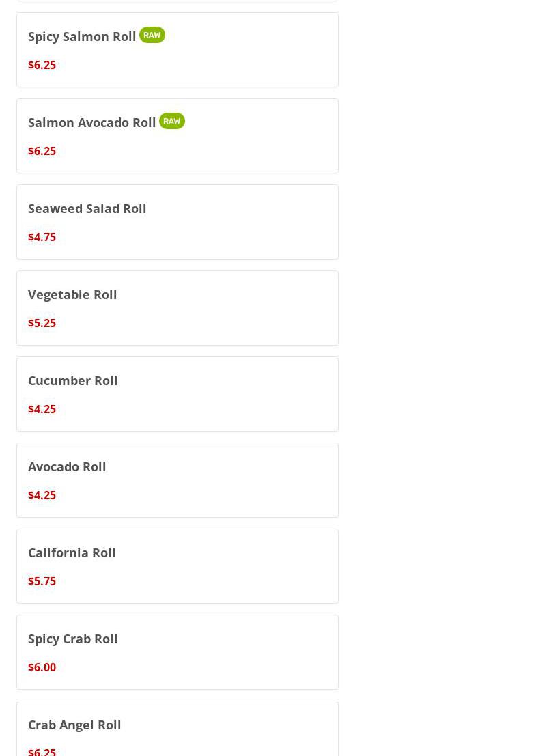Image resolution: width=536 pixels, height=756 pixels.
Task: Open the Spicy Salmon Roll item
Action: [82, 36]
